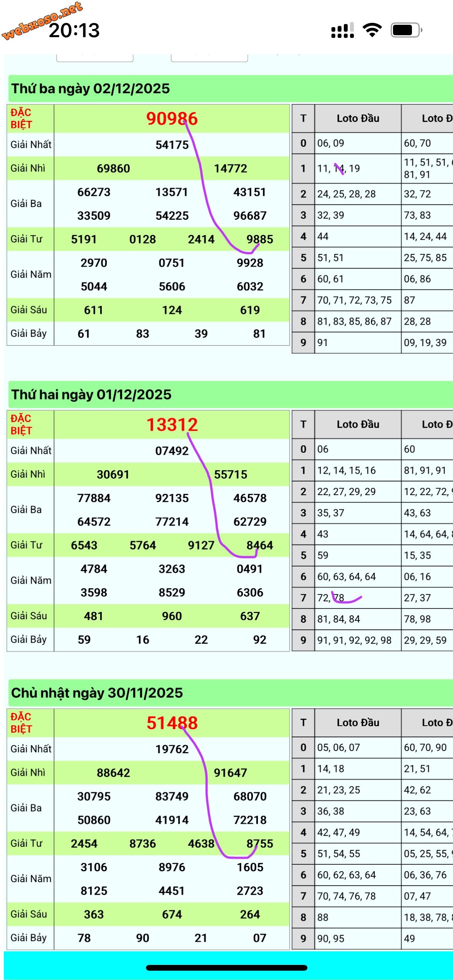The width and height of the screenshot is (453, 980).
Task: Tap the 20:13 clock in status bar
Action: 74,31
